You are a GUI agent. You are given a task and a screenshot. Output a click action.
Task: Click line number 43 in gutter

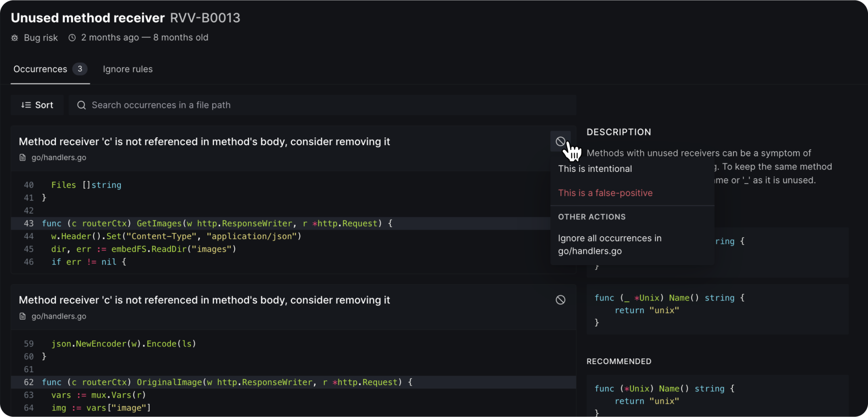click(x=29, y=223)
